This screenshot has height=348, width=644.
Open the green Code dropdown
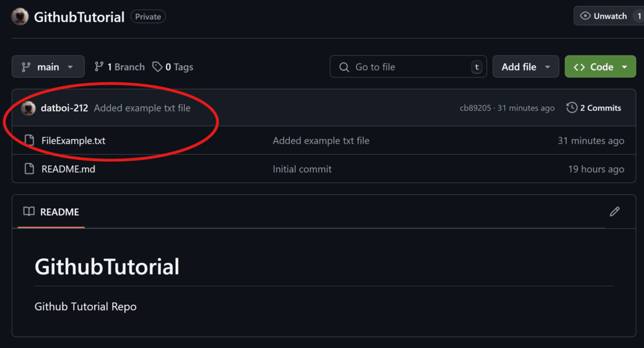click(x=600, y=66)
